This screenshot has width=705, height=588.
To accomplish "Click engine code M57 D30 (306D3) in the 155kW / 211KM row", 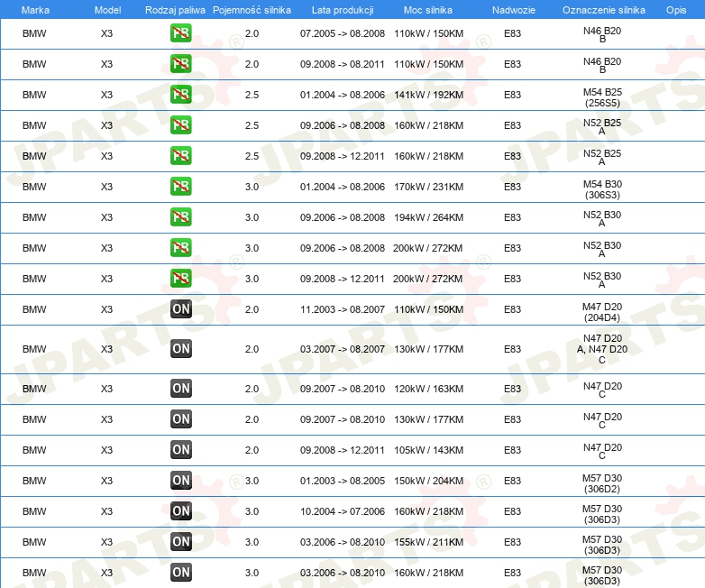I will pyautogui.click(x=602, y=545).
